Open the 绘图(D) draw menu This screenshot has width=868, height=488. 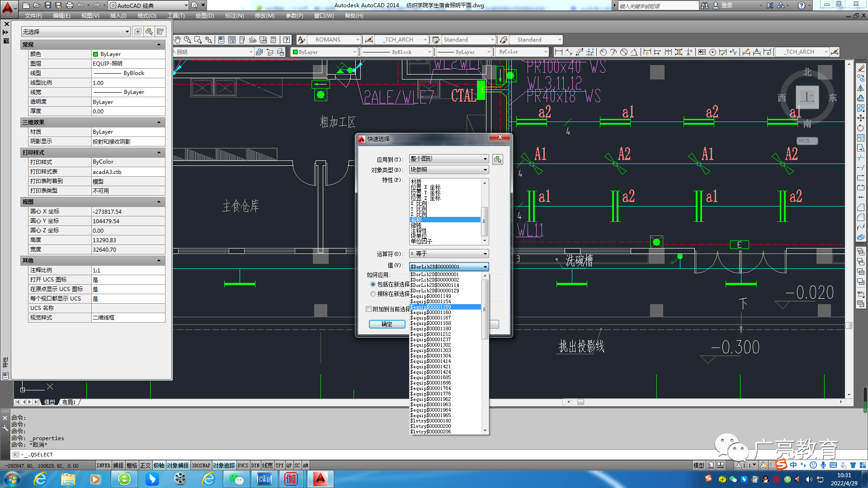pyautogui.click(x=205, y=16)
